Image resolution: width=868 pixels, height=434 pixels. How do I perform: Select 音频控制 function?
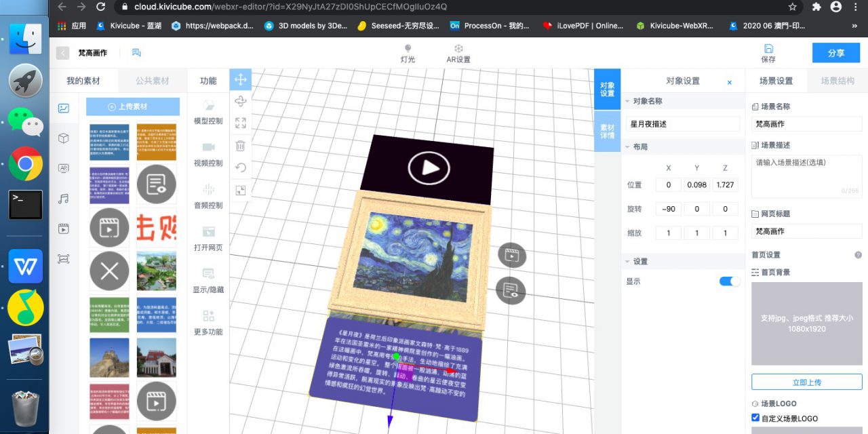(x=208, y=197)
